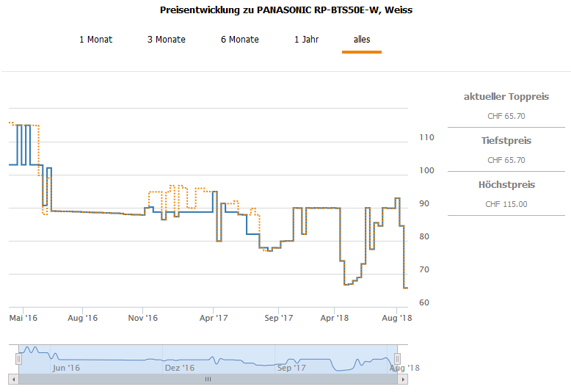
Task: Click the Dez '16 area in navigator
Action: pyautogui.click(x=179, y=368)
